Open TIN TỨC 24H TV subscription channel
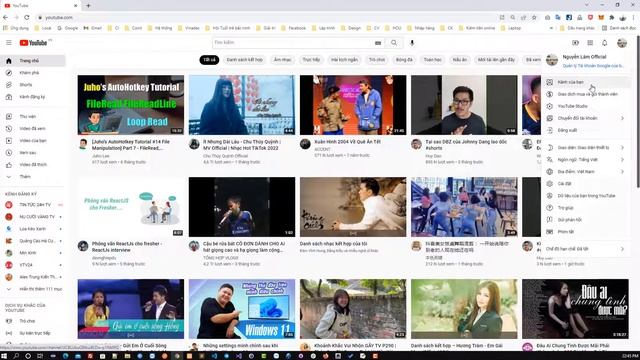The width and height of the screenshot is (640, 360). coord(33,204)
